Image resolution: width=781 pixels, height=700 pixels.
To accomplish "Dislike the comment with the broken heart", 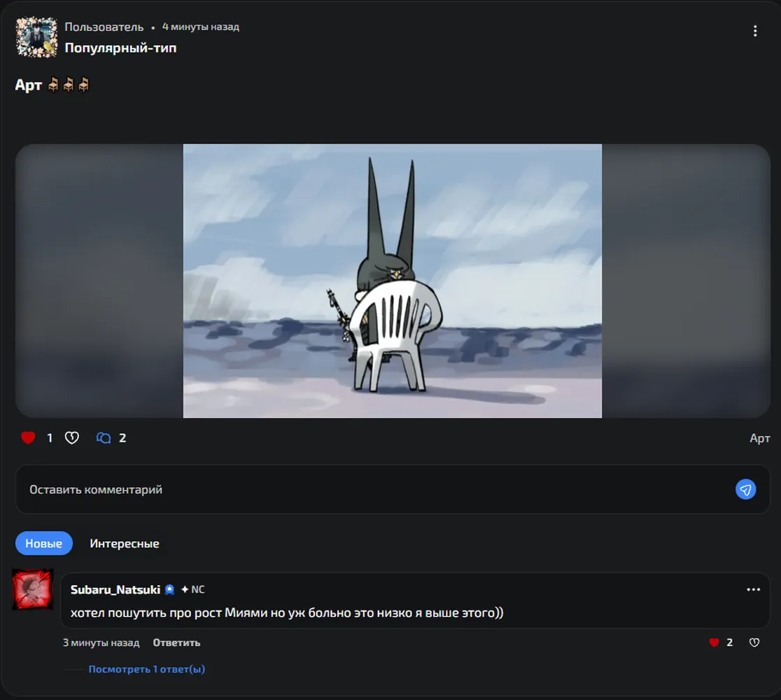I will (754, 643).
